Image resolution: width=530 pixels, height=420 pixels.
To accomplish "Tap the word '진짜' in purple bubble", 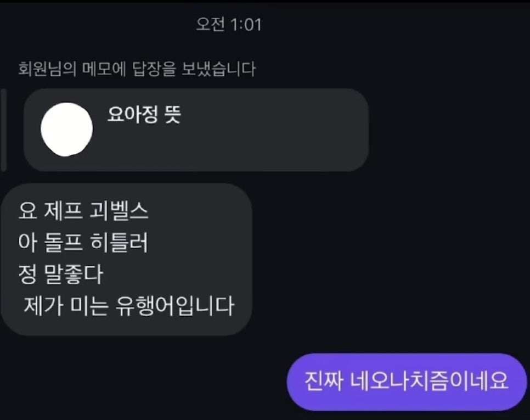I will tap(324, 381).
